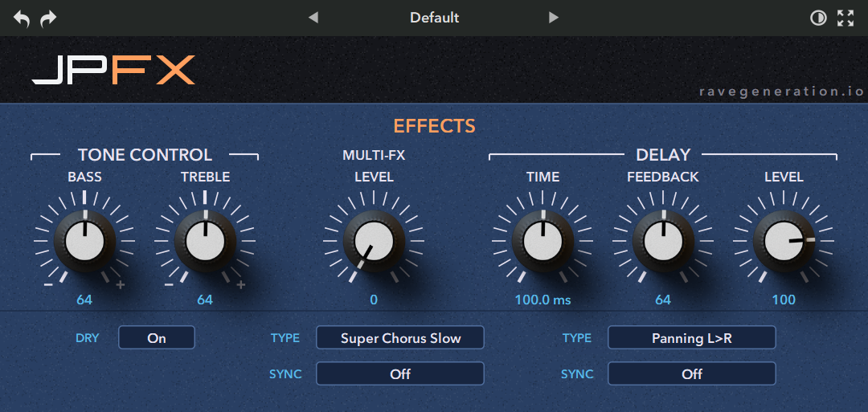Click the undo arrow icon
The width and height of the screenshot is (868, 412).
[21, 18]
